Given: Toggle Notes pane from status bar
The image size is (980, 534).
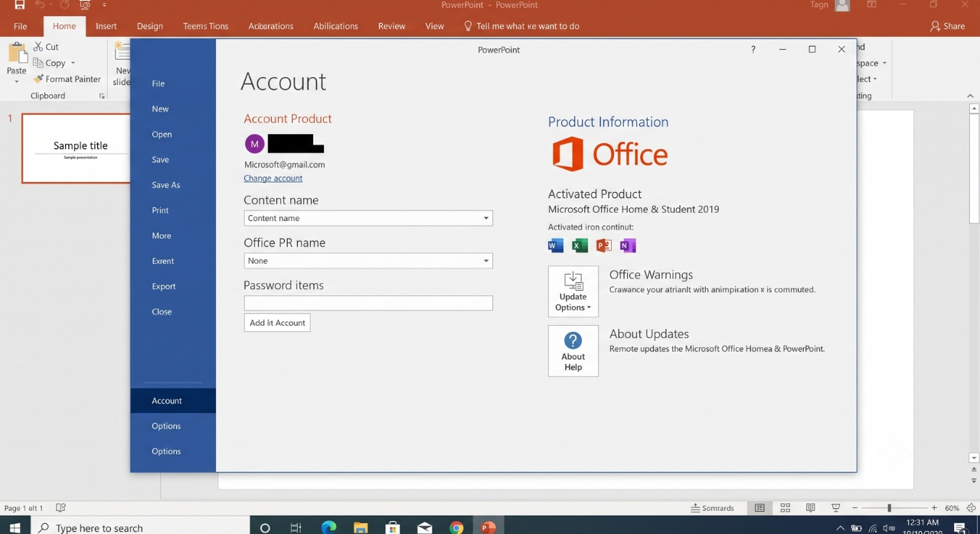Looking at the screenshot, I should pyautogui.click(x=712, y=508).
